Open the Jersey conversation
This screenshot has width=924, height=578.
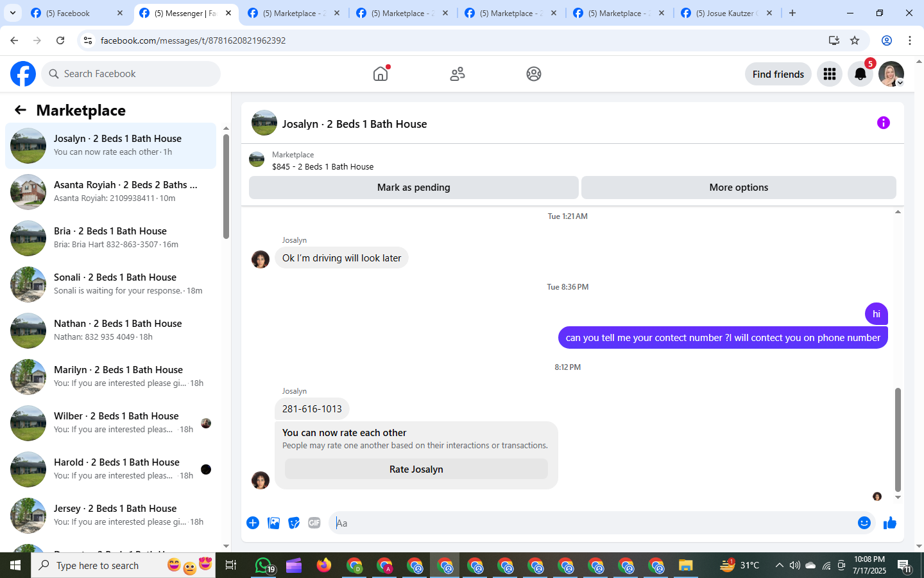(110, 516)
